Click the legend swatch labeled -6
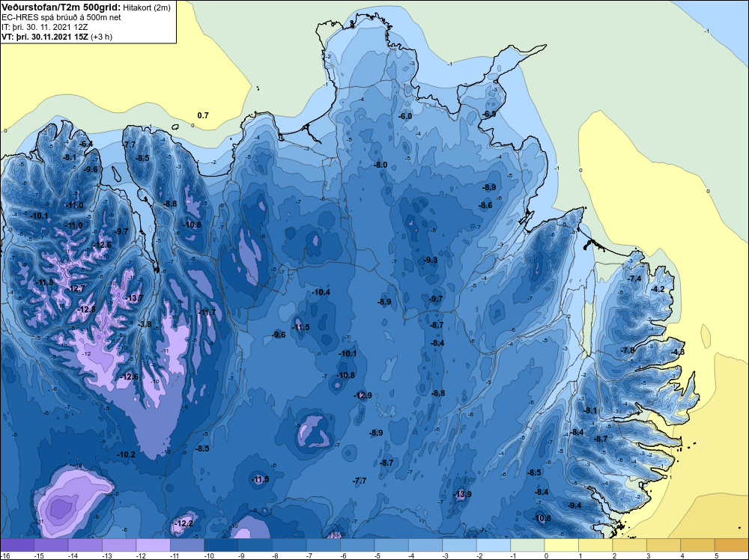 tap(357, 545)
